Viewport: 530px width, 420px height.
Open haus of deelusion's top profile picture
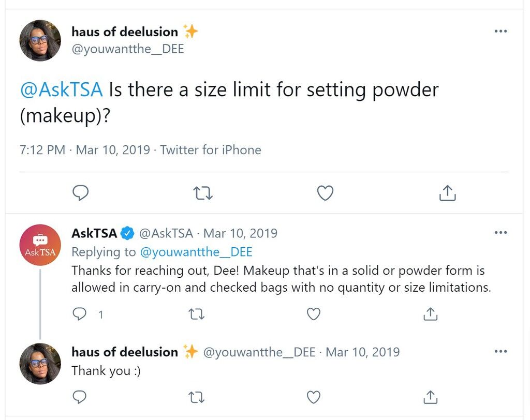click(x=40, y=40)
